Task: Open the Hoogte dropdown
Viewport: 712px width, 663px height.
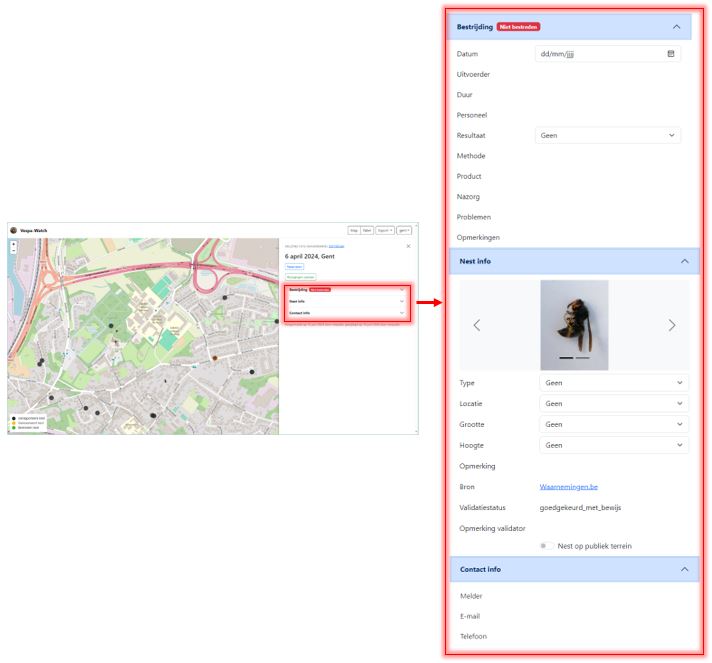Action: click(x=613, y=445)
